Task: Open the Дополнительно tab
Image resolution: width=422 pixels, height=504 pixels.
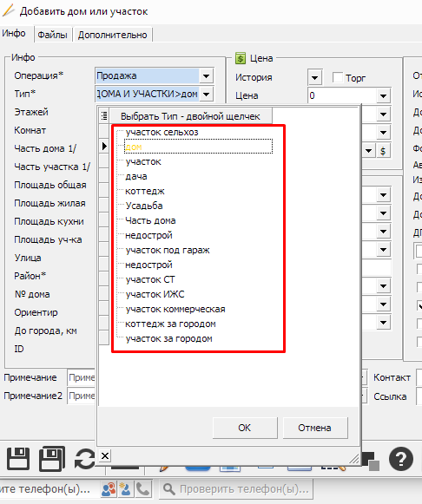Action: [x=112, y=35]
